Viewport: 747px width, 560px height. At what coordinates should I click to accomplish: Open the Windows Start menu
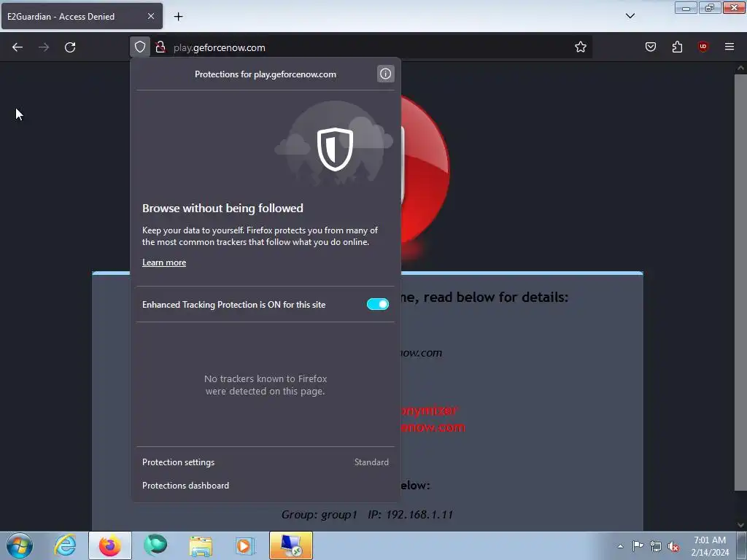point(19,545)
